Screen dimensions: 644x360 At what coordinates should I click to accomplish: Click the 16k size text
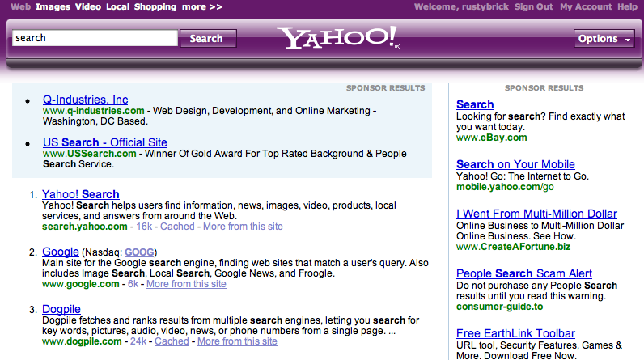[144, 227]
